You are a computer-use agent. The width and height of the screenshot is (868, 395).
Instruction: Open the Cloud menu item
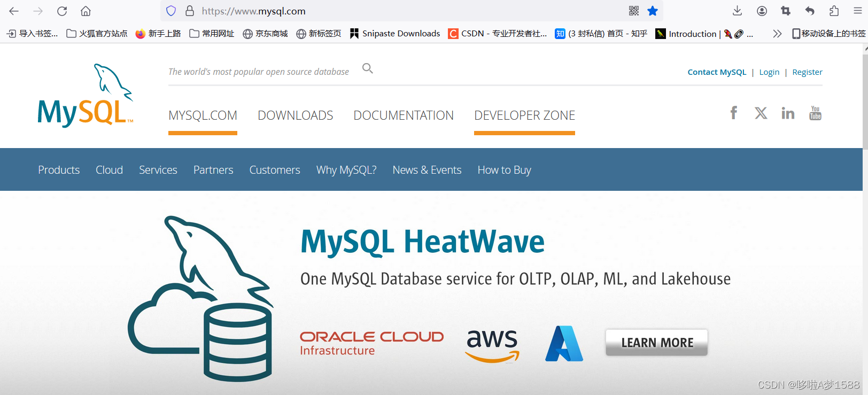(109, 170)
